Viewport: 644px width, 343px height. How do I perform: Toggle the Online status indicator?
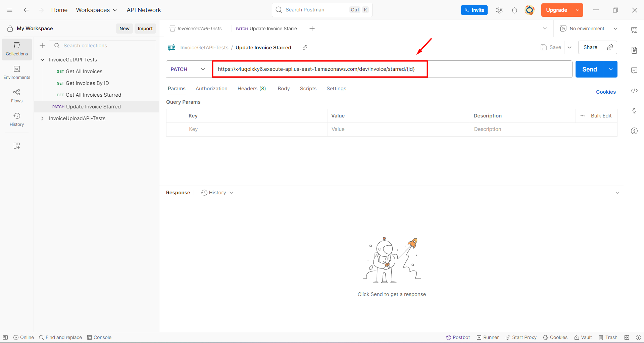[23, 337]
